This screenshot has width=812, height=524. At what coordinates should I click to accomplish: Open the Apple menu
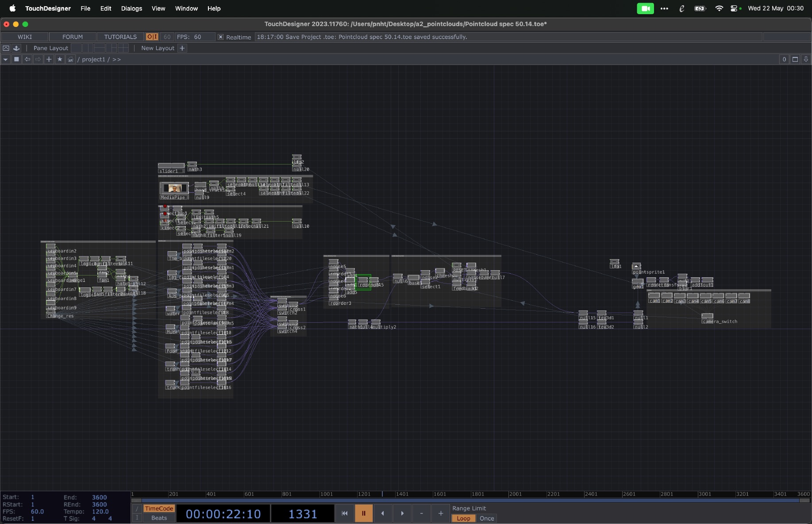[x=12, y=8]
